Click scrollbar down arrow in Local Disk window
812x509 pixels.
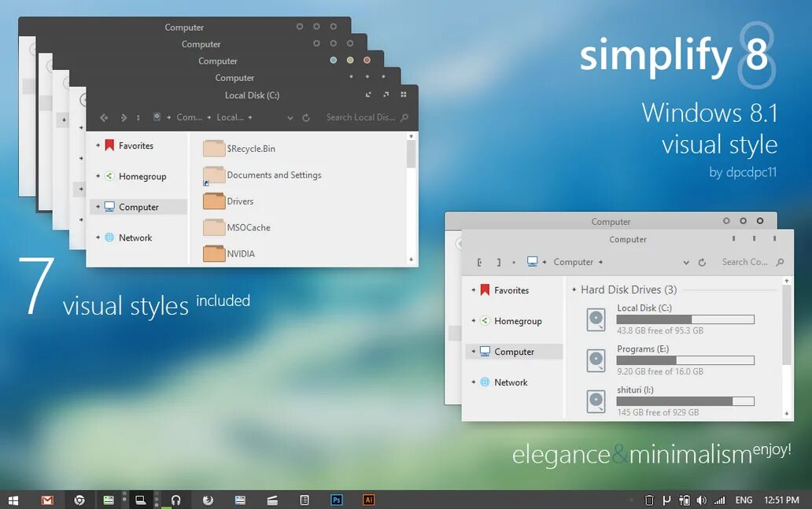click(412, 260)
